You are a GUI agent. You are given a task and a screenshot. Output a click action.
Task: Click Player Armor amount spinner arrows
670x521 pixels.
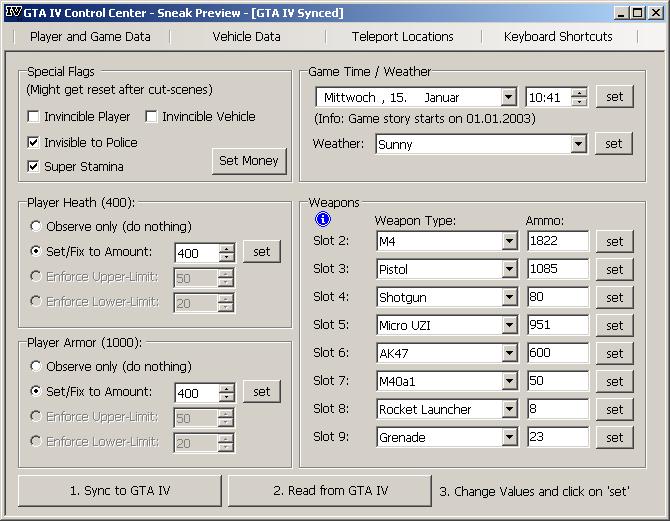click(226, 393)
